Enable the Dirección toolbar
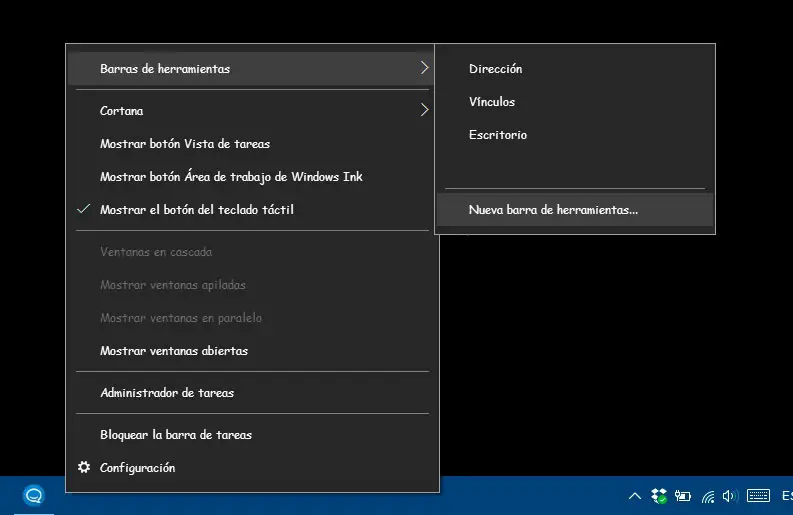This screenshot has width=793, height=515. (575, 69)
